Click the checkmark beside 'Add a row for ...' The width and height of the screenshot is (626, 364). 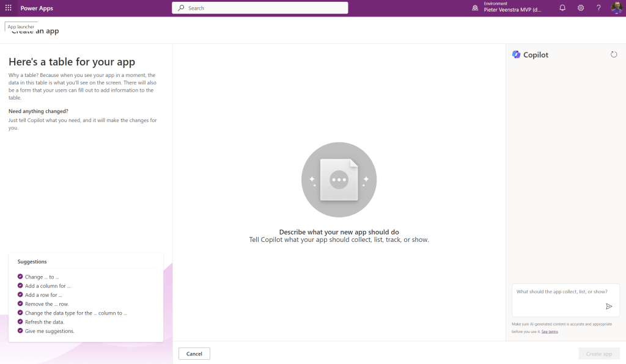20,294
